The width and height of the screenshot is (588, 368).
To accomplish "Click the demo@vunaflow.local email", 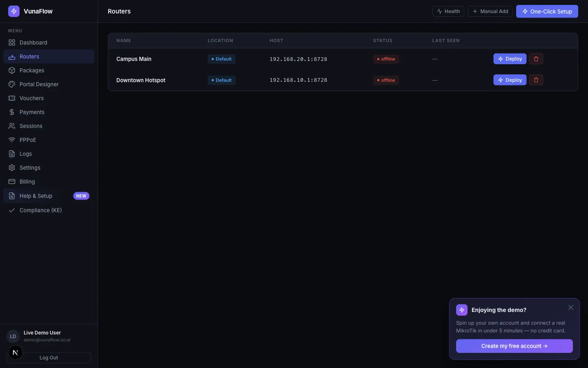I will coord(47,340).
